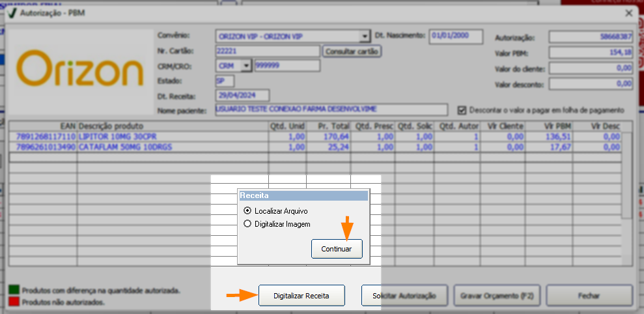The width and height of the screenshot is (644, 314).
Task: Click the Consultar cartão button
Action: (352, 51)
